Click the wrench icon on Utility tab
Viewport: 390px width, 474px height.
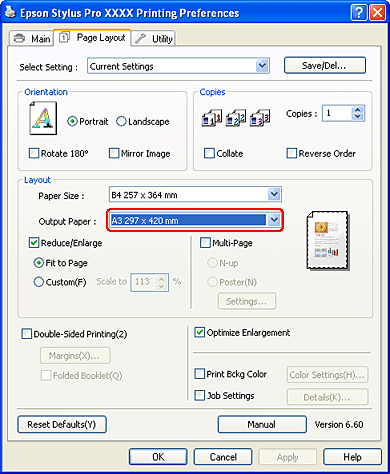click(141, 39)
